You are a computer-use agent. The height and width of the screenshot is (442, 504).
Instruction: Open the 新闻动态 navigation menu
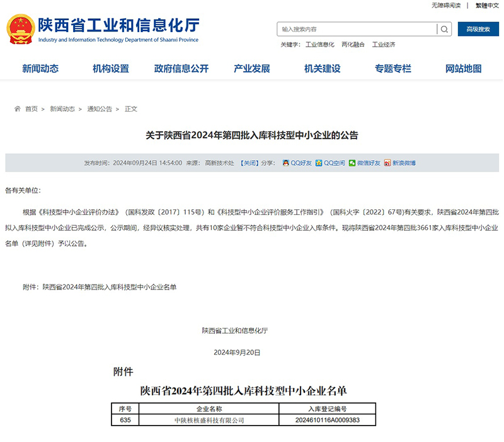pos(40,69)
